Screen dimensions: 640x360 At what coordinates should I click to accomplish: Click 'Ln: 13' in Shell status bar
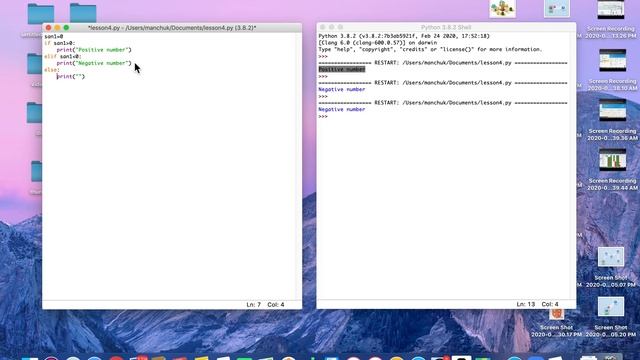point(526,304)
